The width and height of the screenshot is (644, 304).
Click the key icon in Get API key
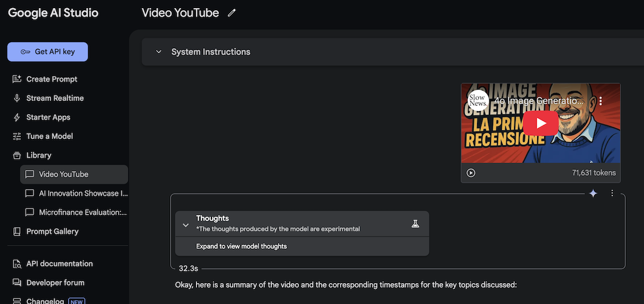tap(25, 52)
